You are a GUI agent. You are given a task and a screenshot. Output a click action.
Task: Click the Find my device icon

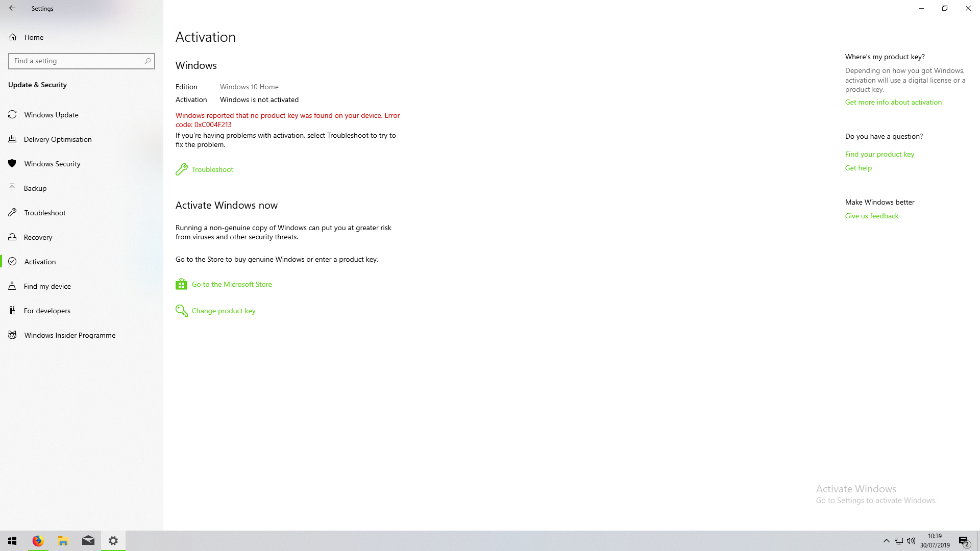click(13, 286)
